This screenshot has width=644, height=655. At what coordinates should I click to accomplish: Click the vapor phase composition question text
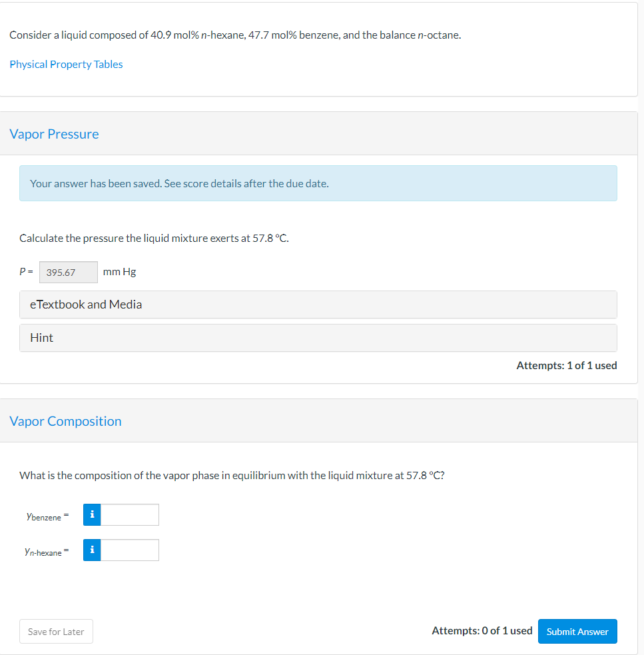[x=232, y=475]
